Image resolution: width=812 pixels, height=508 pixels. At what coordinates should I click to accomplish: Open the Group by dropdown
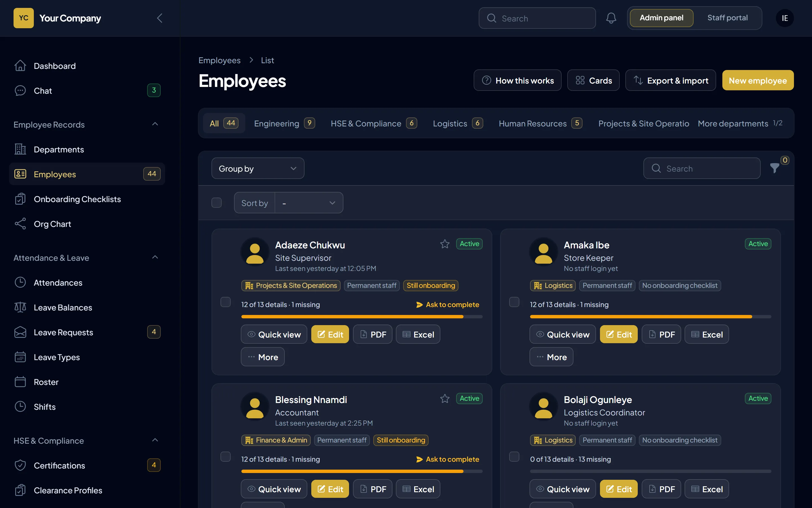pos(258,168)
